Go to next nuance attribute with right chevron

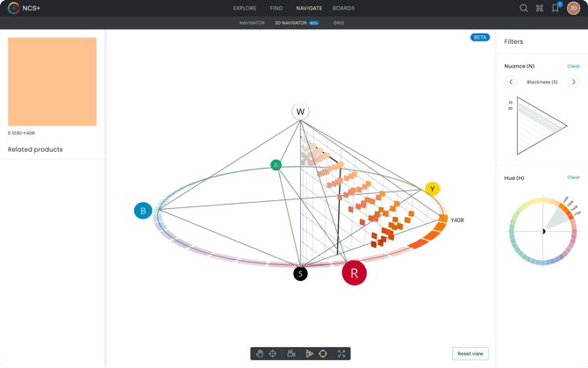573,82
